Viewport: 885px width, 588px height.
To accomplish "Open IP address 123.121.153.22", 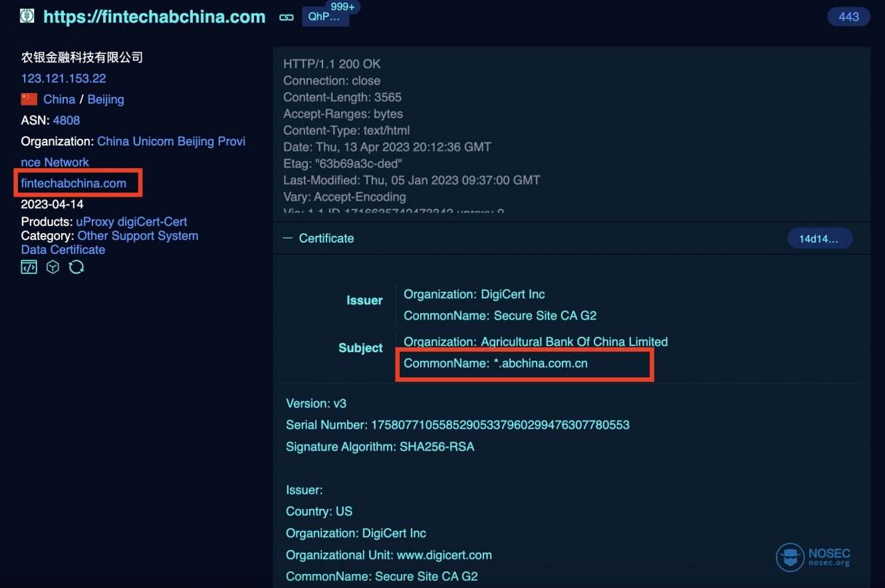I will point(64,78).
